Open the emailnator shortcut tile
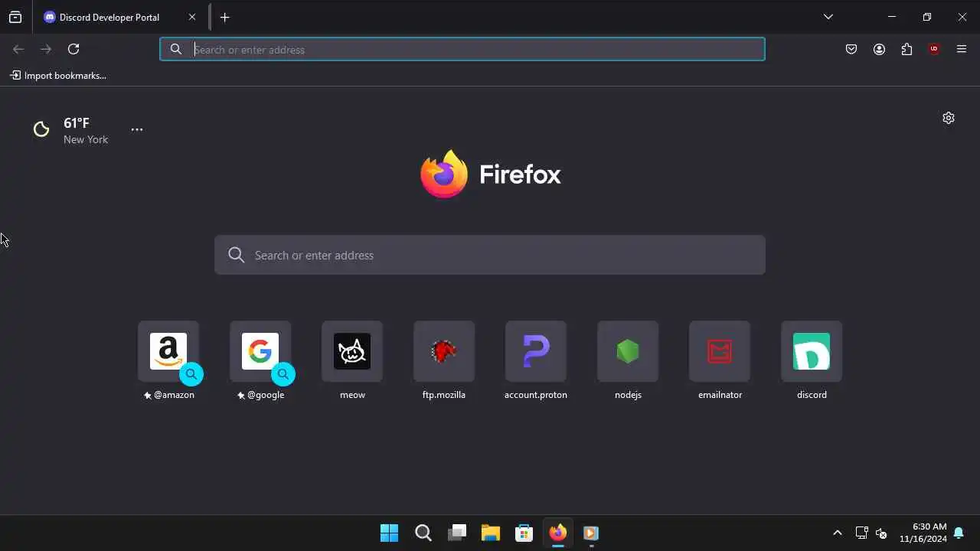980x551 pixels. (x=720, y=360)
